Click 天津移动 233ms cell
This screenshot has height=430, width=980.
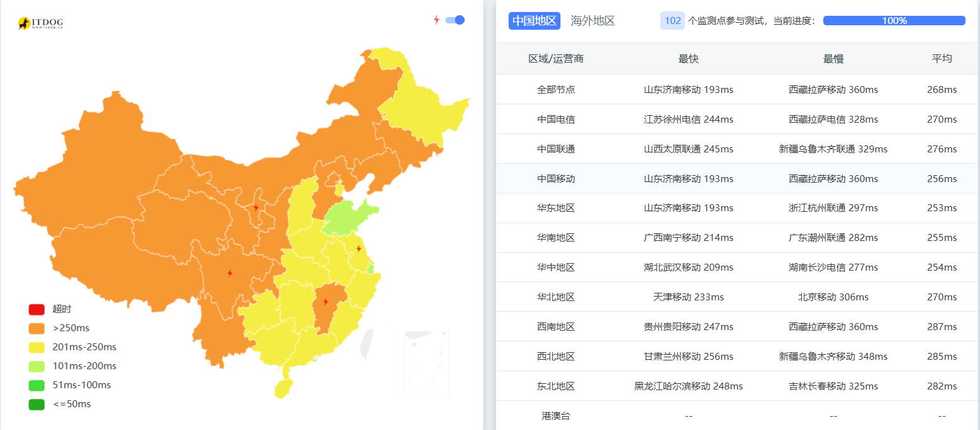689,297
